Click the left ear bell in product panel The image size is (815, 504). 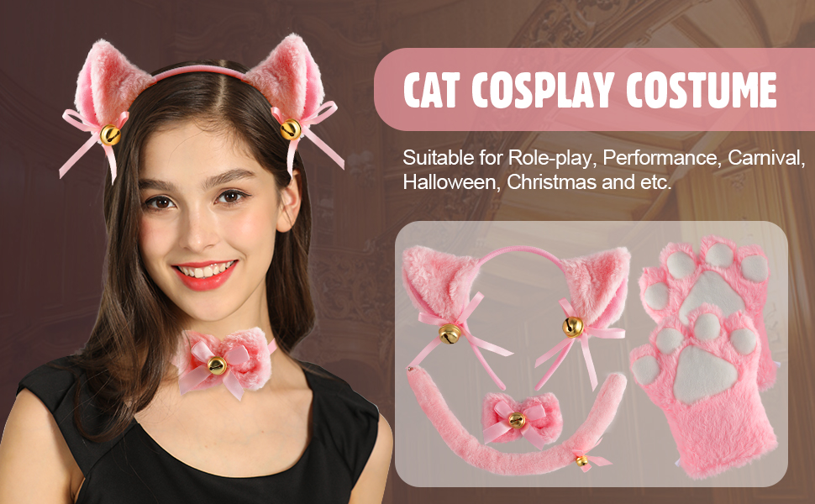(450, 333)
